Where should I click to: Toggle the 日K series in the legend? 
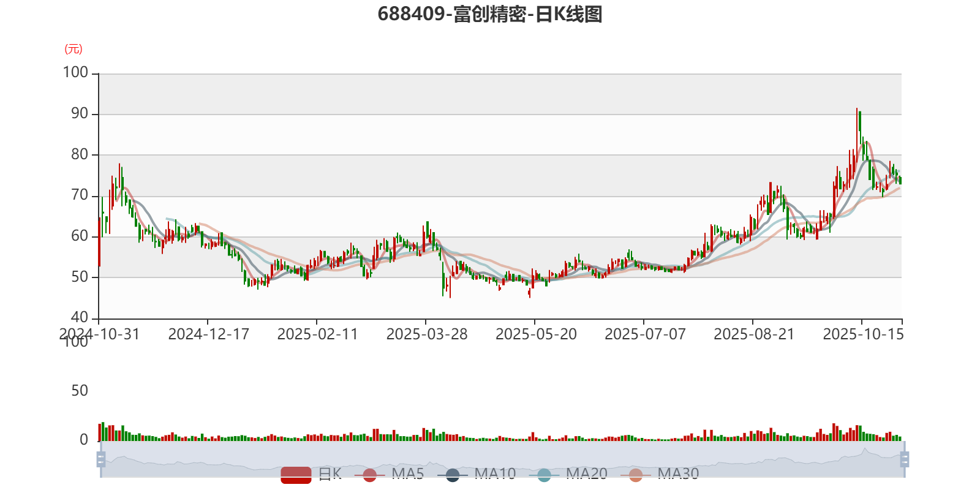point(311,474)
